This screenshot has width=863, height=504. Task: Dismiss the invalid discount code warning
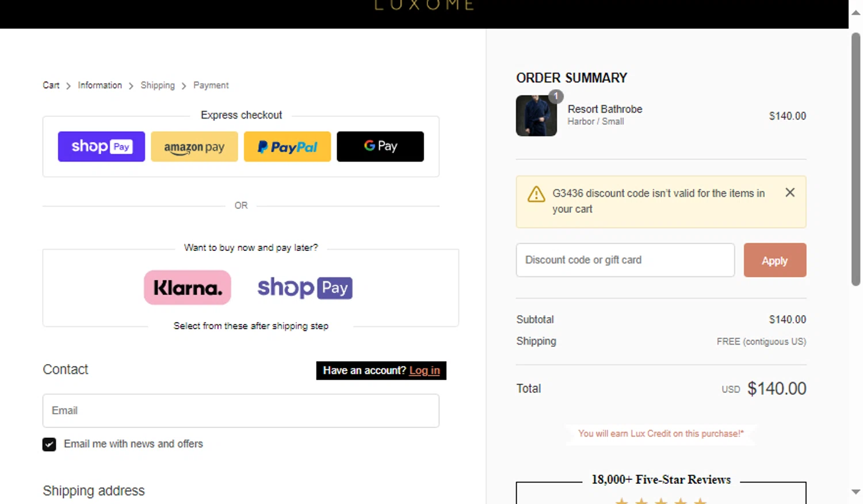point(790,193)
